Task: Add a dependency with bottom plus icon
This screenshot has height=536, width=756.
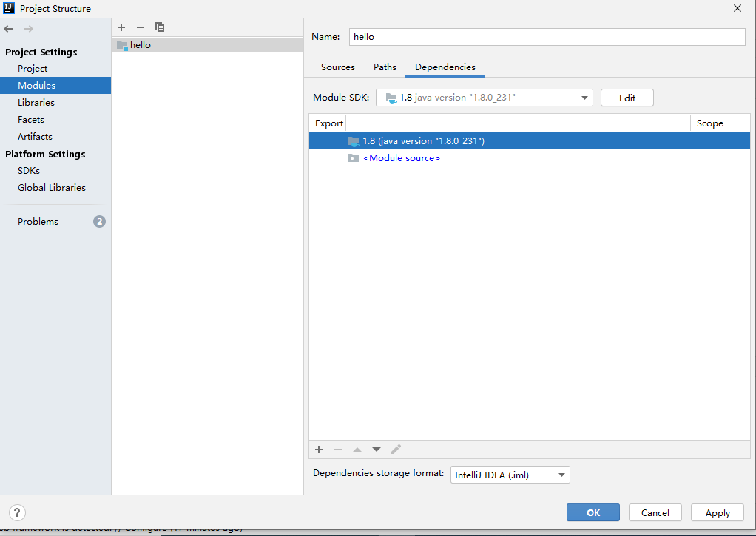Action: 319,450
